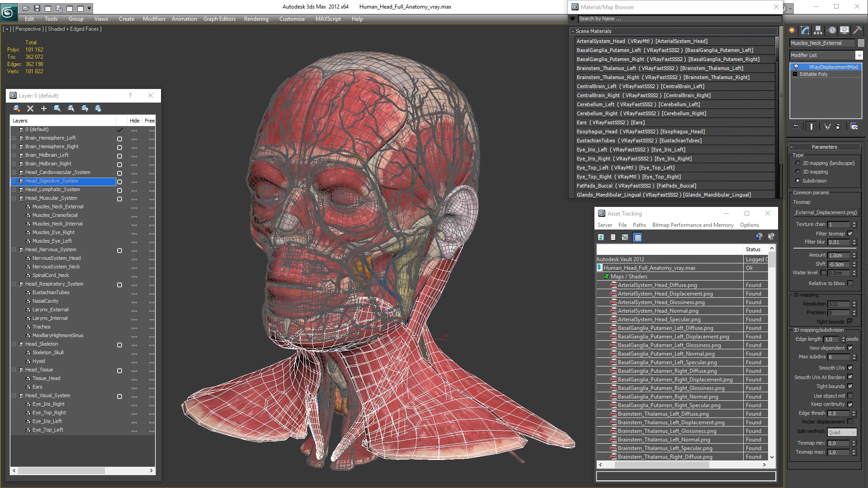The image size is (868, 488).
Task: Click Select Highlighted Objects and Layers icon
Action: (x=57, y=108)
